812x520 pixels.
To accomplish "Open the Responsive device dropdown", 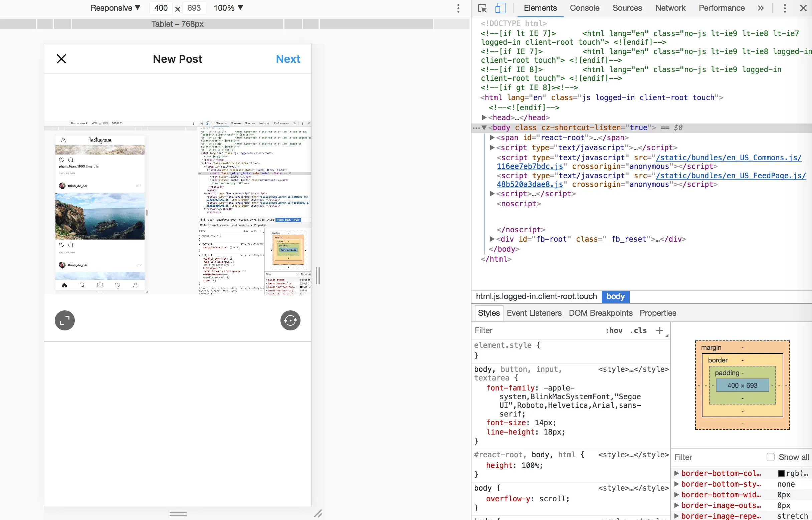I will point(115,8).
